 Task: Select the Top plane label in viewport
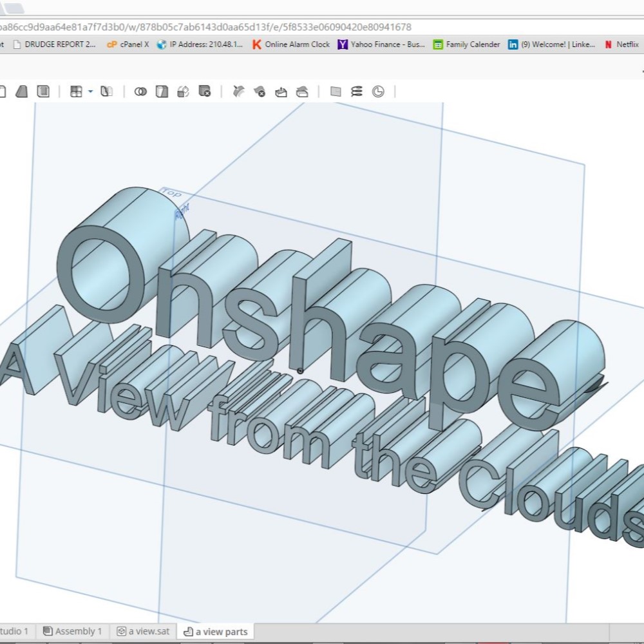pyautogui.click(x=171, y=193)
